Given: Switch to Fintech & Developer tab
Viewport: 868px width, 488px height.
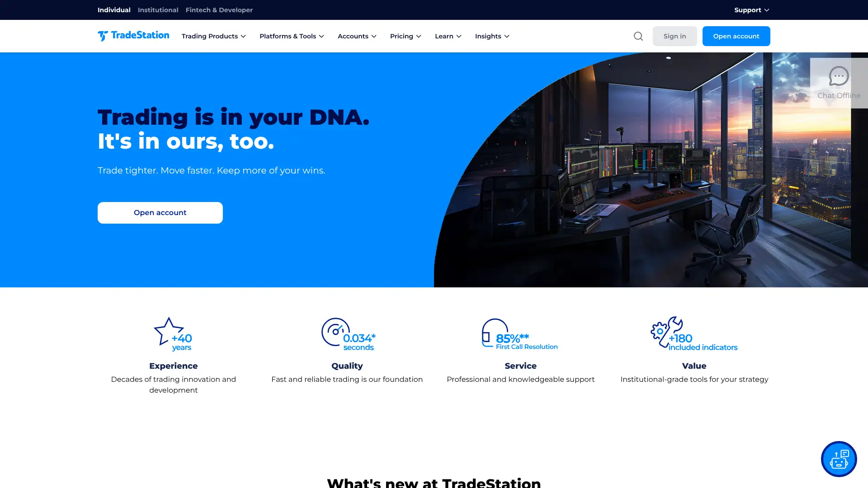Looking at the screenshot, I should (x=219, y=10).
